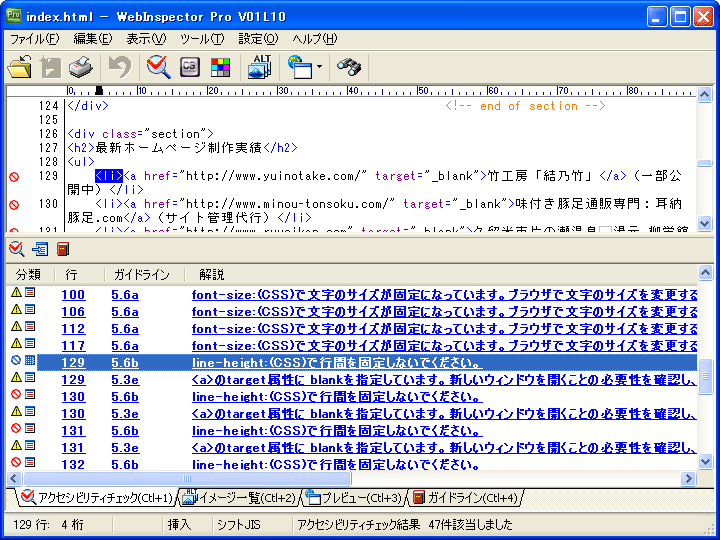Click the warning triangle icon on row 106
Image resolution: width=720 pixels, height=540 pixels.
[x=17, y=309]
